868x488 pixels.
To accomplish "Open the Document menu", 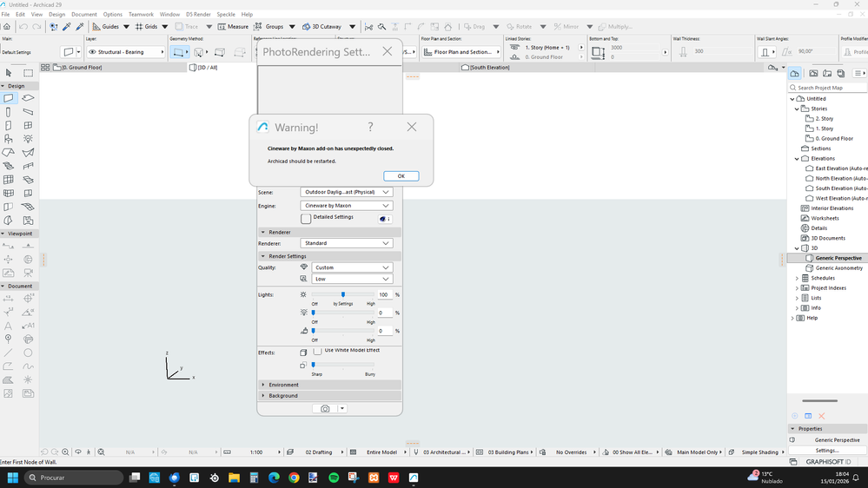I will 84,15.
